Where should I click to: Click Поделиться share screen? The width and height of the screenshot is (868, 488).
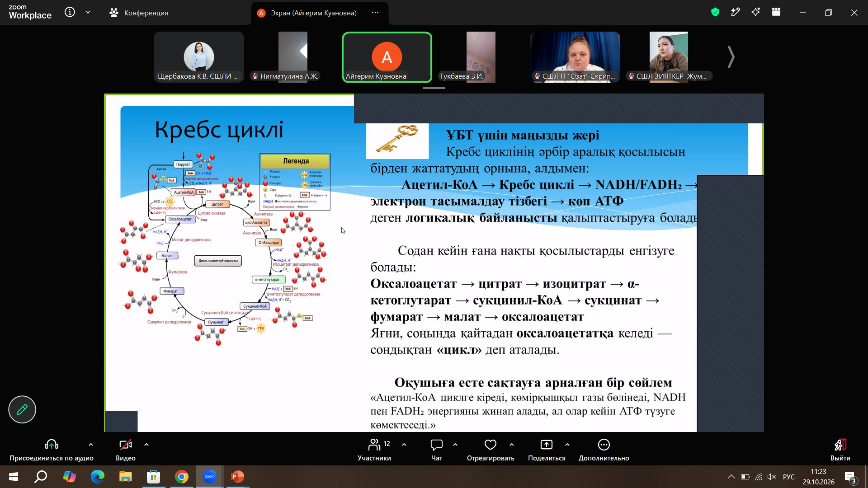click(547, 450)
